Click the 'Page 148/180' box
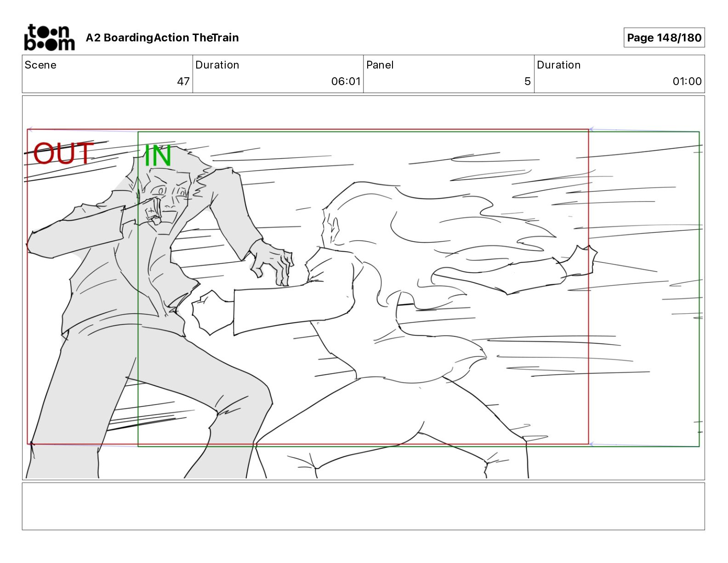 click(664, 38)
